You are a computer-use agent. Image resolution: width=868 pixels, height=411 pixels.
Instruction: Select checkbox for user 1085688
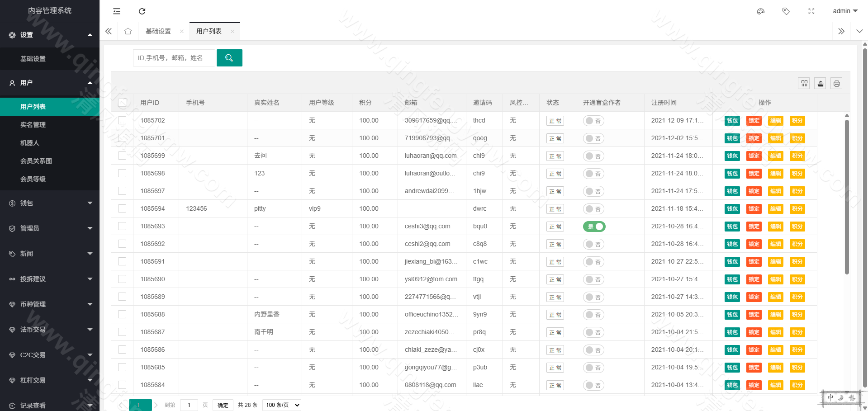coord(122,314)
